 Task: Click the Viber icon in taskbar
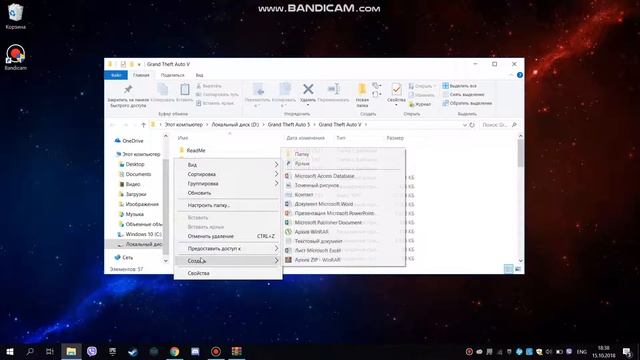coord(92,351)
